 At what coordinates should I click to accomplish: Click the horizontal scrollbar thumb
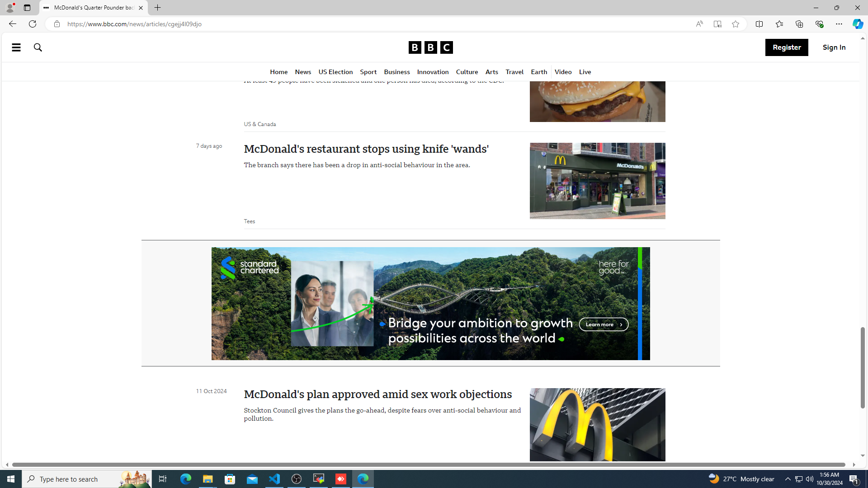tap(429, 465)
